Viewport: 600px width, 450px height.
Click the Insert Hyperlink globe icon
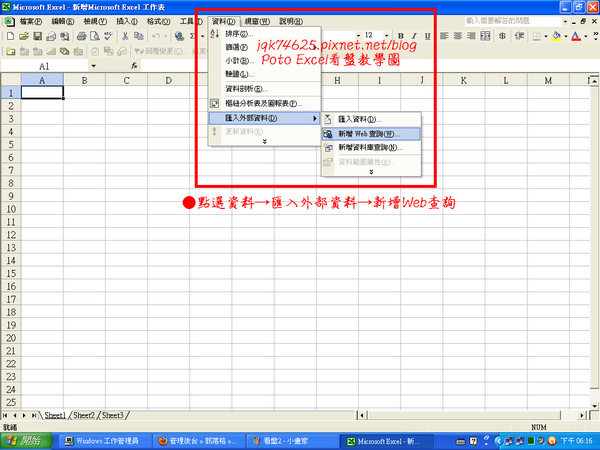click(179, 36)
